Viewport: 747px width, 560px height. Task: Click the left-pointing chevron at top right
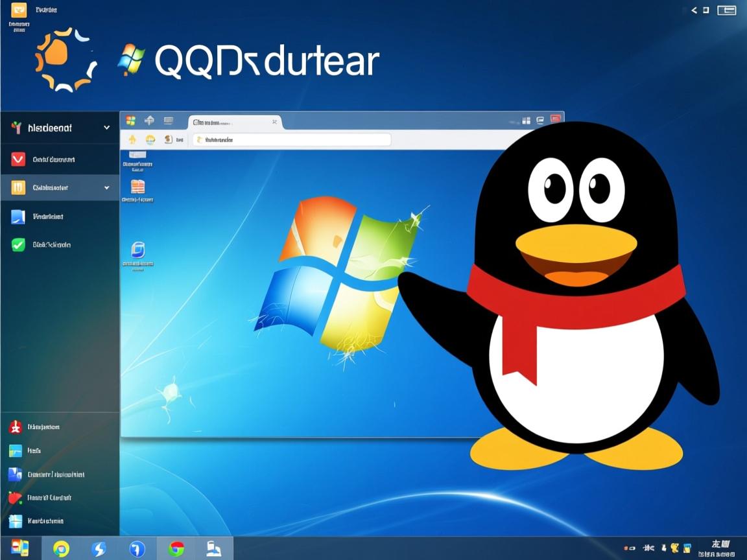[x=694, y=10]
